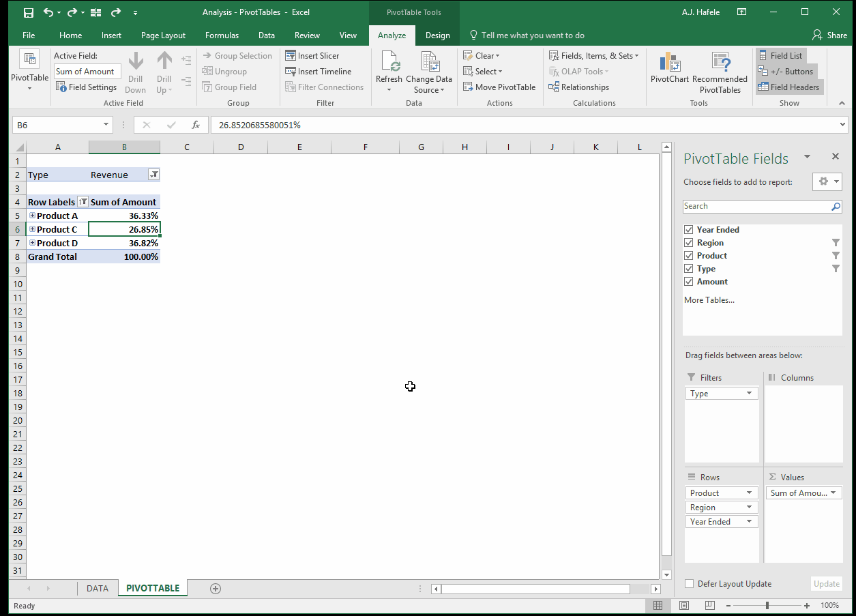The height and width of the screenshot is (616, 856).
Task: Click the Share button
Action: tap(829, 35)
